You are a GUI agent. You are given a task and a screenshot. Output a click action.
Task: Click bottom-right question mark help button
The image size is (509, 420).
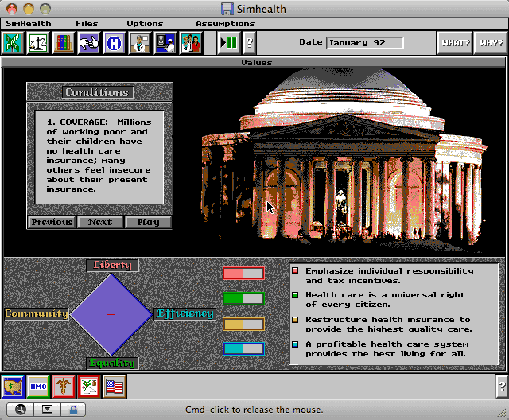(x=502, y=387)
